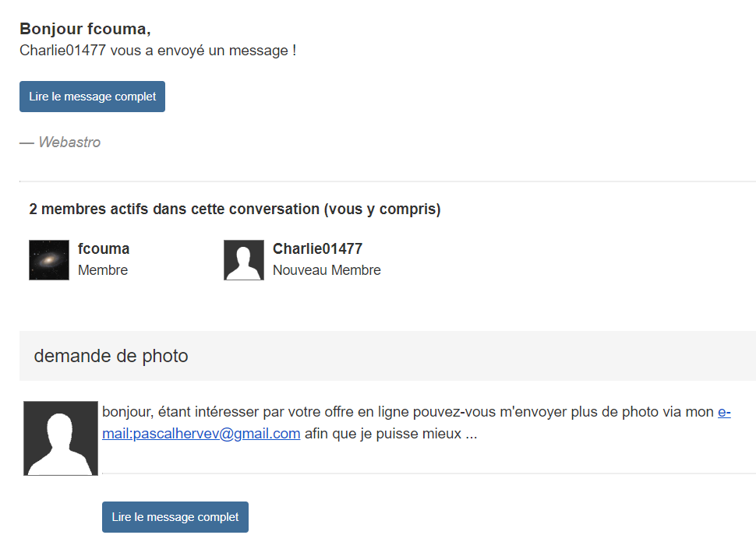756x542 pixels.
Task: Select the "demande de photo" subject heading
Action: [x=111, y=357]
